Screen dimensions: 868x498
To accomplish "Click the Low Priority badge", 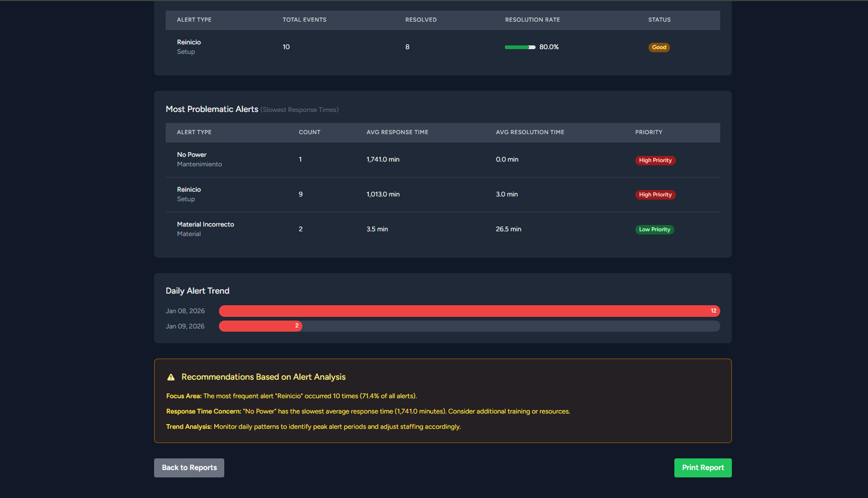I will tap(654, 230).
